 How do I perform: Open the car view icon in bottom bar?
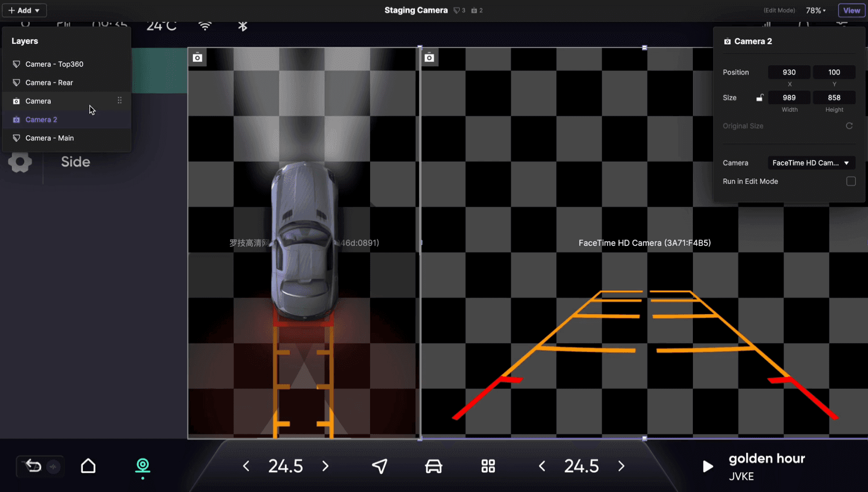[433, 466]
